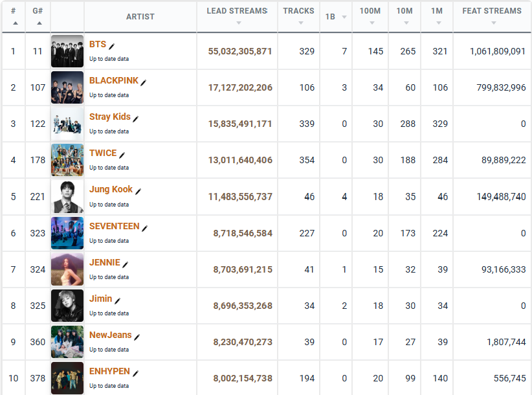Select lead streams value 8,703,691,215
Viewport: 532px width, 395px height.
coord(243,270)
